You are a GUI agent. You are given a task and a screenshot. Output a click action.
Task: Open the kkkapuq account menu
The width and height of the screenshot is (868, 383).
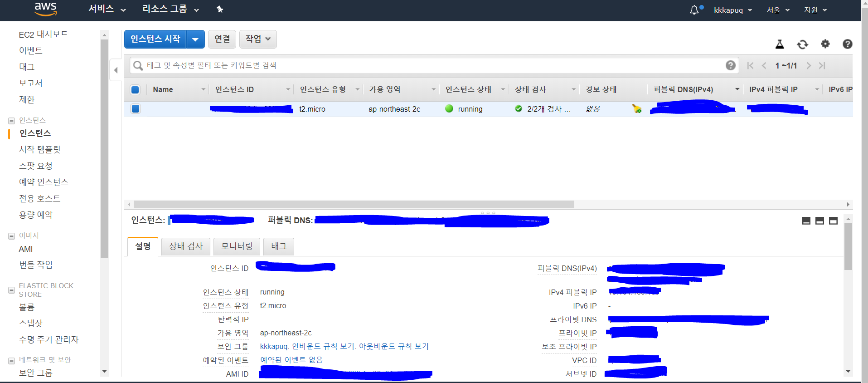[733, 10]
